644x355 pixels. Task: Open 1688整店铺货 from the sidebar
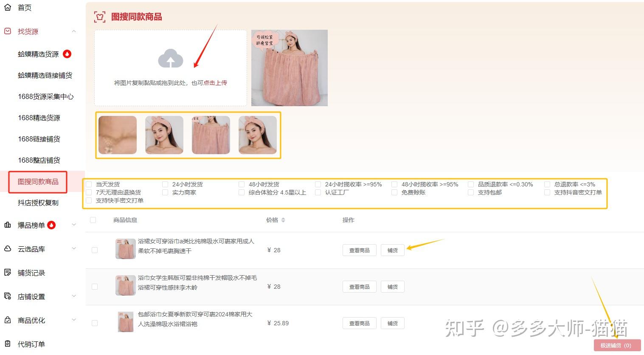pyautogui.click(x=39, y=160)
